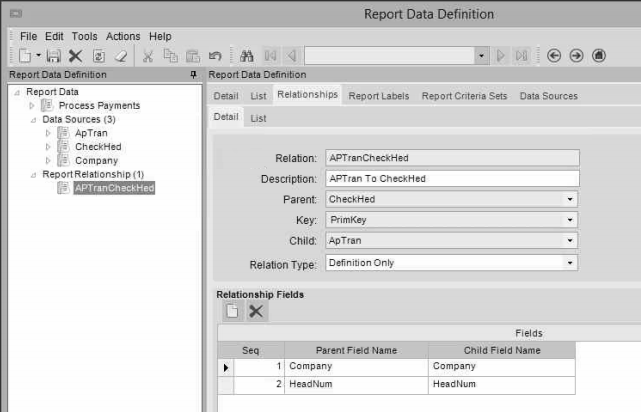Collapse the Data Sources (3) node
This screenshot has height=412, width=641.
pyautogui.click(x=34, y=120)
